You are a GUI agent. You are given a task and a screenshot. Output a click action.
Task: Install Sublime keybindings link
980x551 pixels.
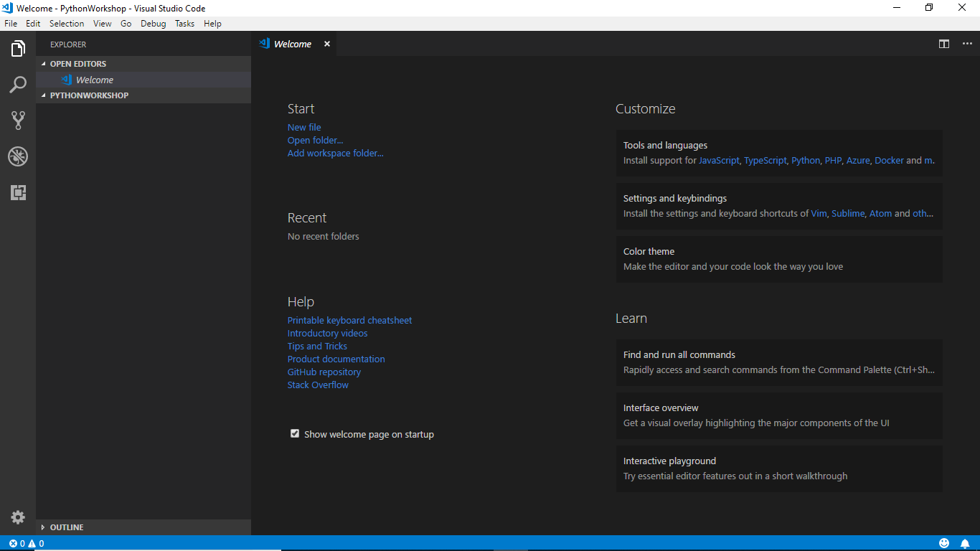848,213
